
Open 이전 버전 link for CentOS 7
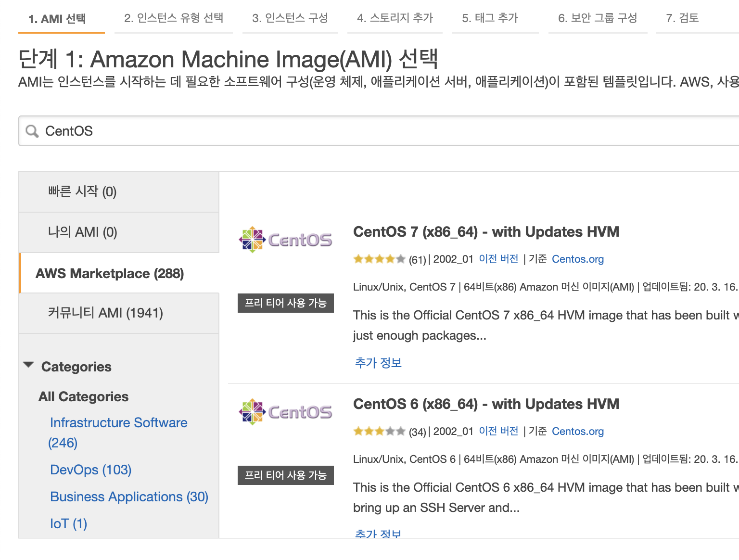tap(498, 259)
